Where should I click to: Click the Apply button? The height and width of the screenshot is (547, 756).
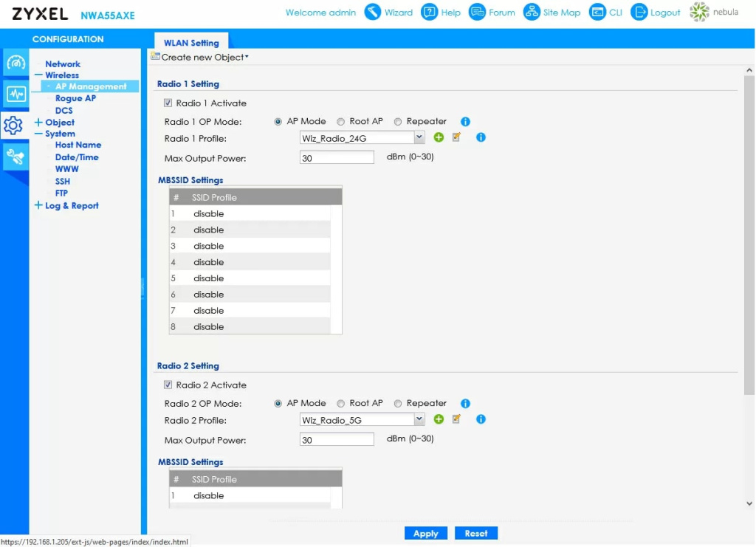pyautogui.click(x=425, y=533)
